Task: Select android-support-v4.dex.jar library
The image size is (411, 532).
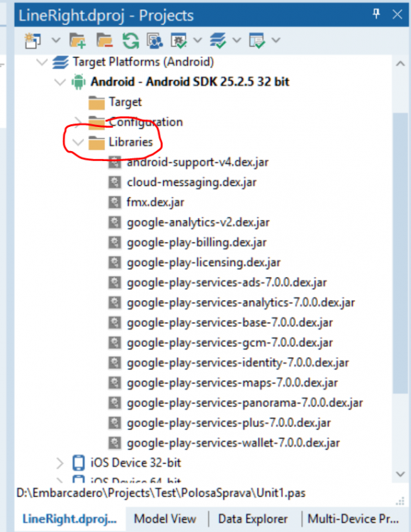Action: tap(197, 162)
